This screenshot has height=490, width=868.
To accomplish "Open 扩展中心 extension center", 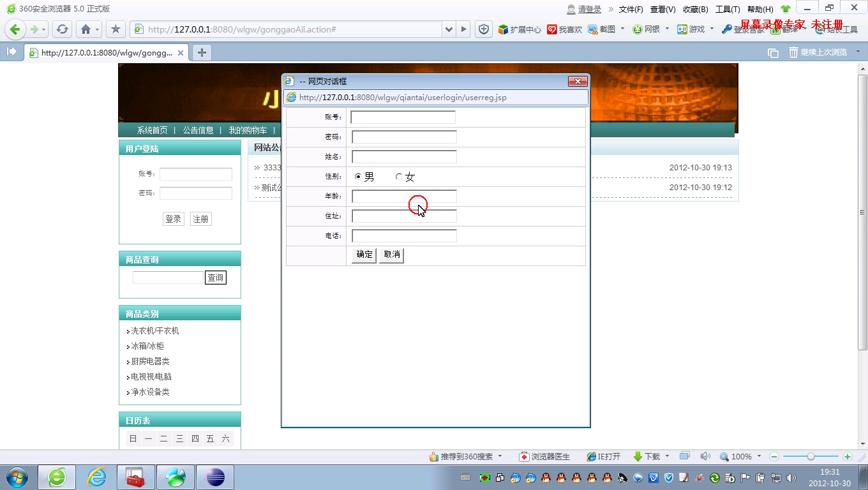I will [520, 29].
